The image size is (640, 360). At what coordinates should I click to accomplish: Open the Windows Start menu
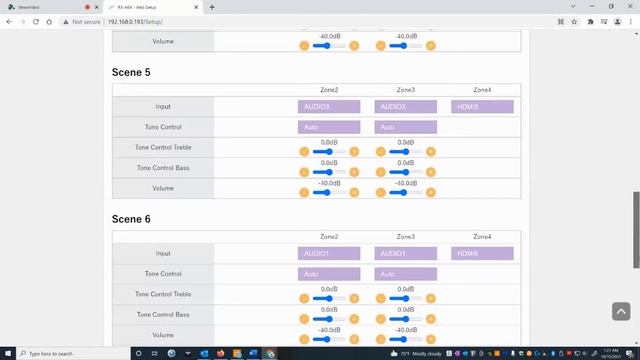(x=8, y=353)
